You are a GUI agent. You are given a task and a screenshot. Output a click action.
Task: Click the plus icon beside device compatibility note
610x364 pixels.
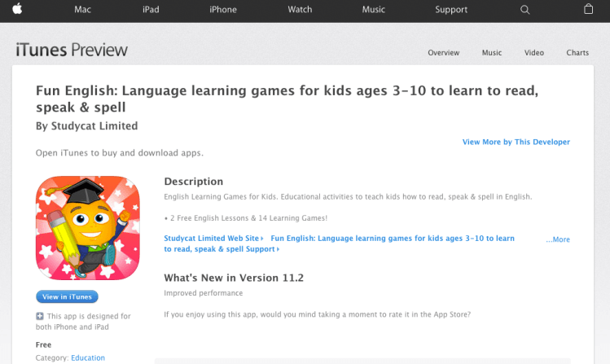[x=40, y=316]
